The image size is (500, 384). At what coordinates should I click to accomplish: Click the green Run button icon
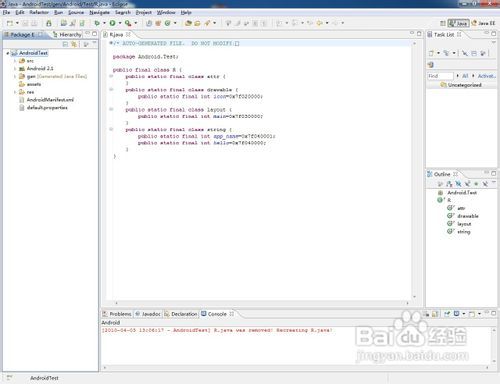(113, 23)
